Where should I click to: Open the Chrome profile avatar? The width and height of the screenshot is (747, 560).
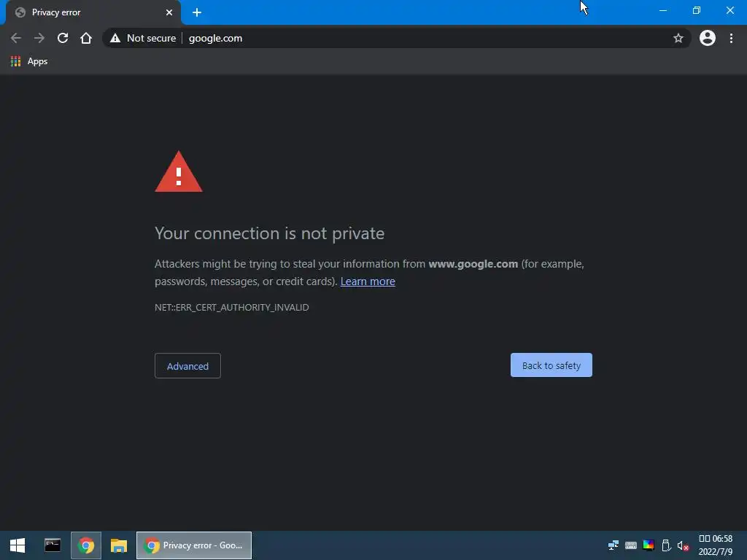(707, 38)
